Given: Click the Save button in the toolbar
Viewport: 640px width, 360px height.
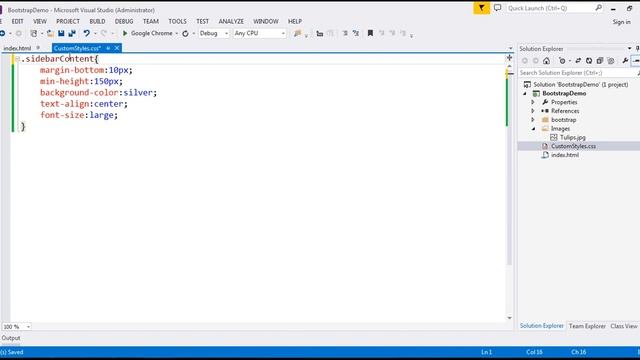Looking at the screenshot, I should (61, 33).
